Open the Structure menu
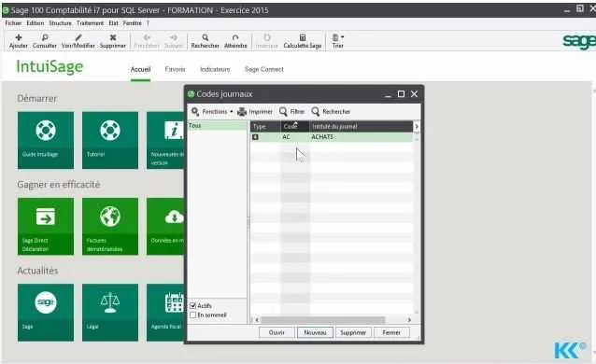Viewport: 596px width, 364px height. [60, 23]
